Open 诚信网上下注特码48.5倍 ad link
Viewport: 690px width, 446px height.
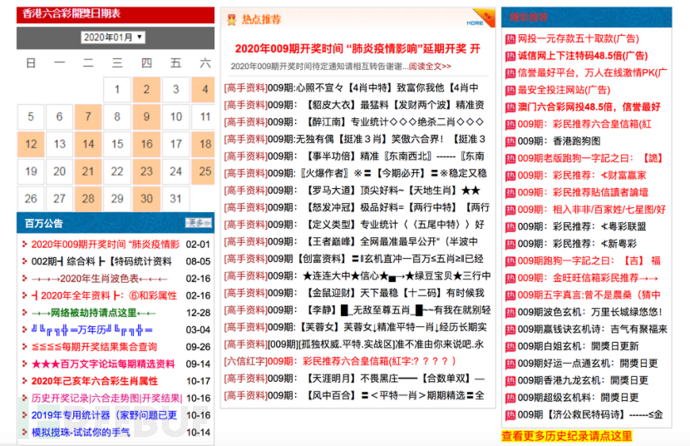[x=583, y=56]
